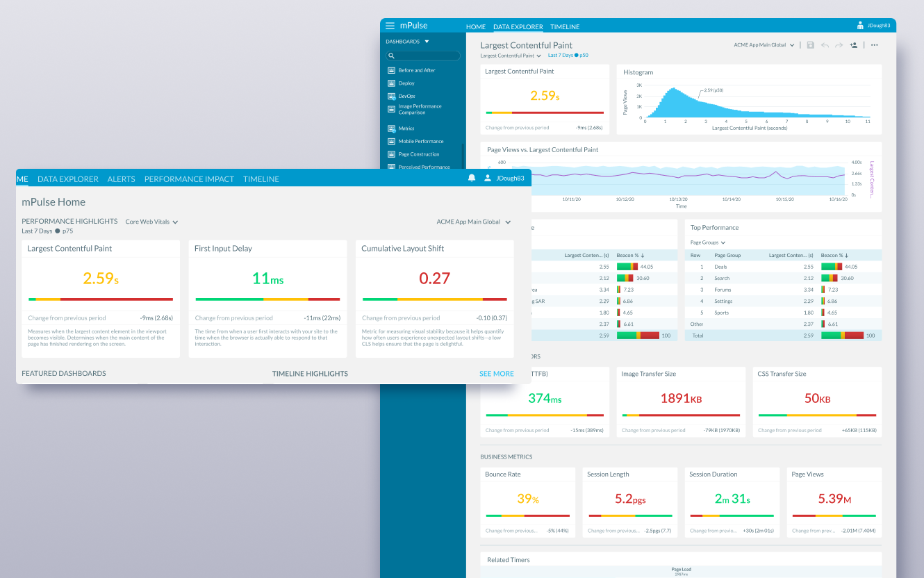Click the Page Group column header
The width and height of the screenshot is (924, 578).
[x=727, y=256]
